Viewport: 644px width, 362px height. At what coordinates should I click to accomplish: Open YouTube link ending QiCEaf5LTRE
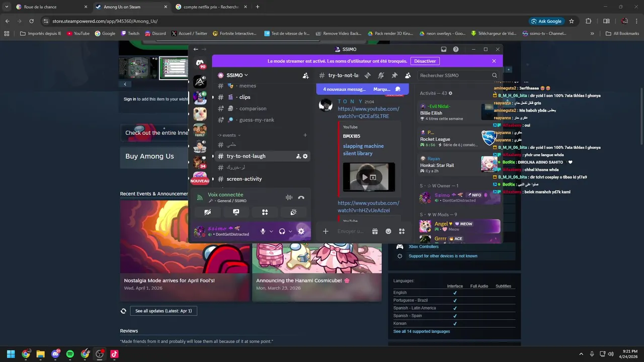click(x=368, y=113)
